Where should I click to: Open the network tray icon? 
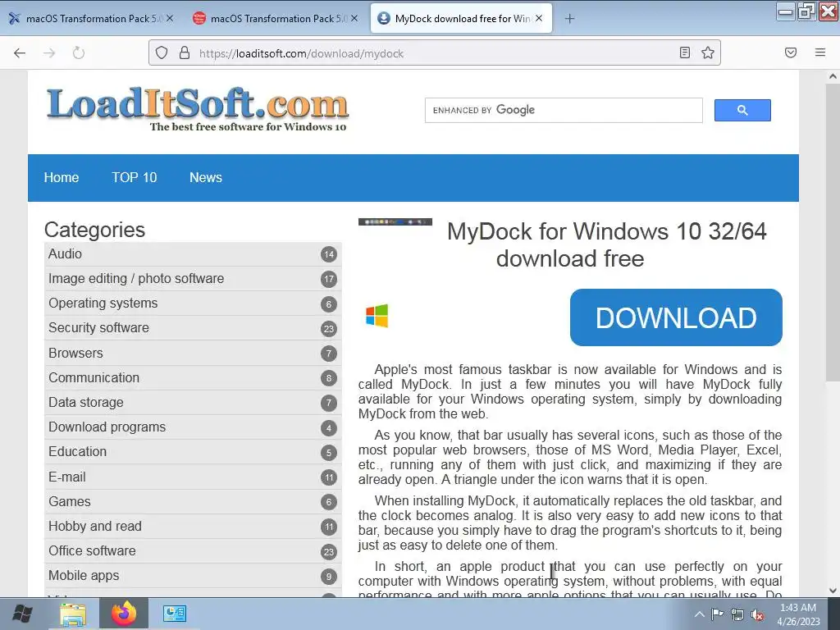coord(737,614)
